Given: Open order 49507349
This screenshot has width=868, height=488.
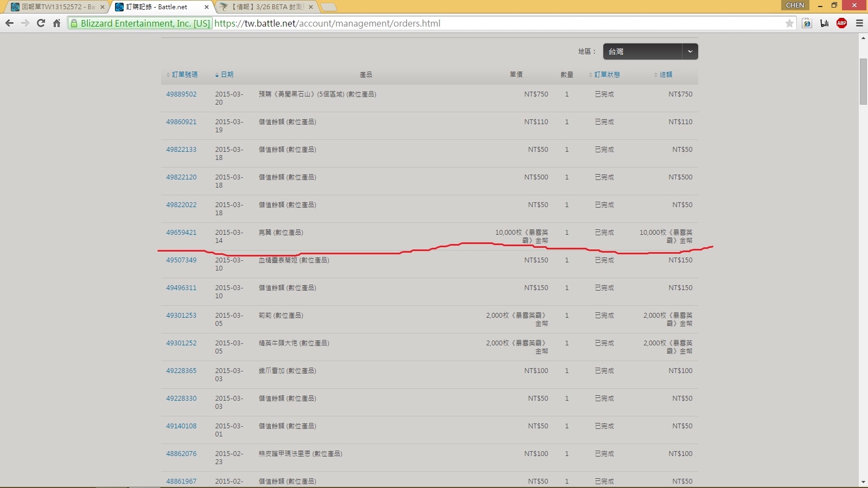Looking at the screenshot, I should (x=181, y=260).
